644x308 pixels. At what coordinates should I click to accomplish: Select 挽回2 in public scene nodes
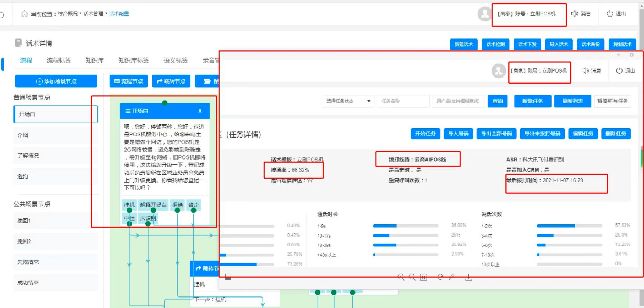56,241
